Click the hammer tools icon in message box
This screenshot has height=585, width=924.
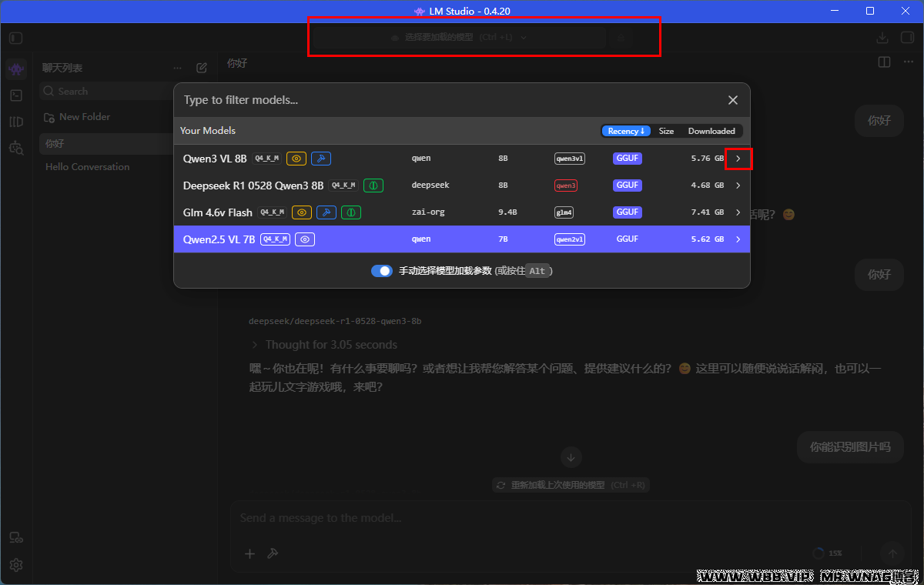272,553
